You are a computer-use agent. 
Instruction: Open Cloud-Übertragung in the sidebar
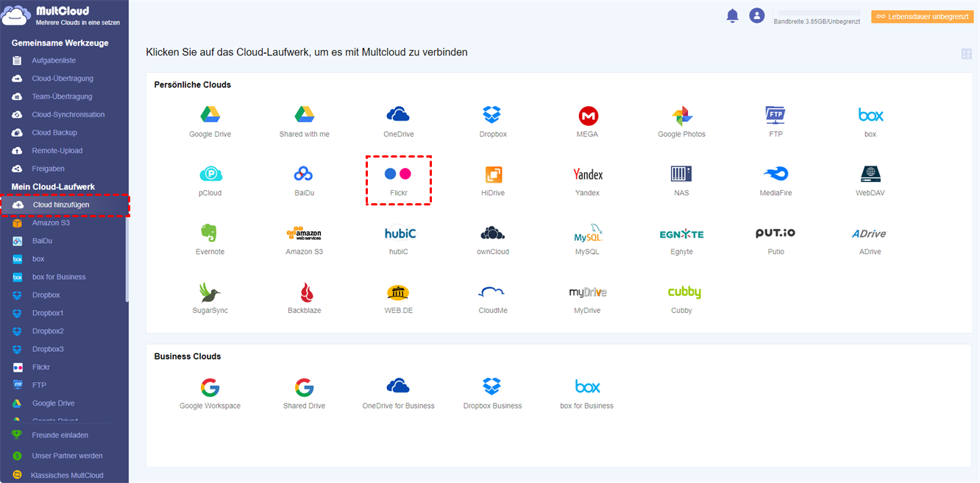[x=64, y=78]
